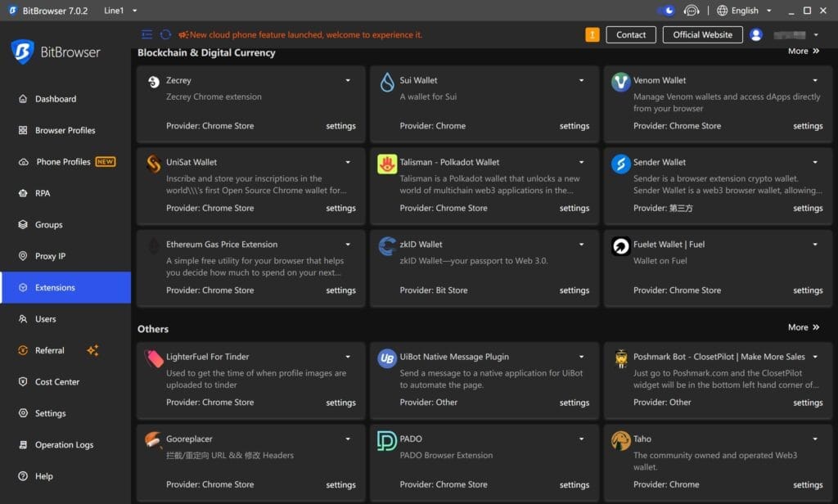
Task: Click the Gooreplacer icon
Action: (x=153, y=440)
